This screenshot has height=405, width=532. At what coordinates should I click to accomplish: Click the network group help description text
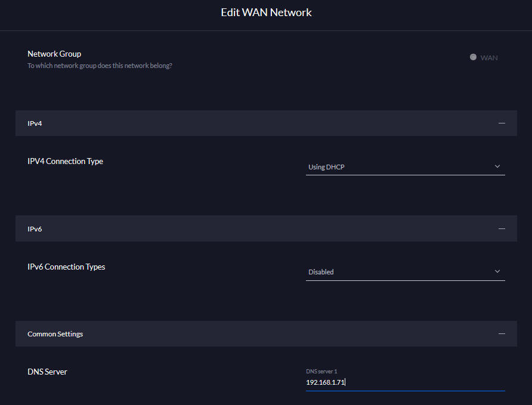click(x=100, y=66)
